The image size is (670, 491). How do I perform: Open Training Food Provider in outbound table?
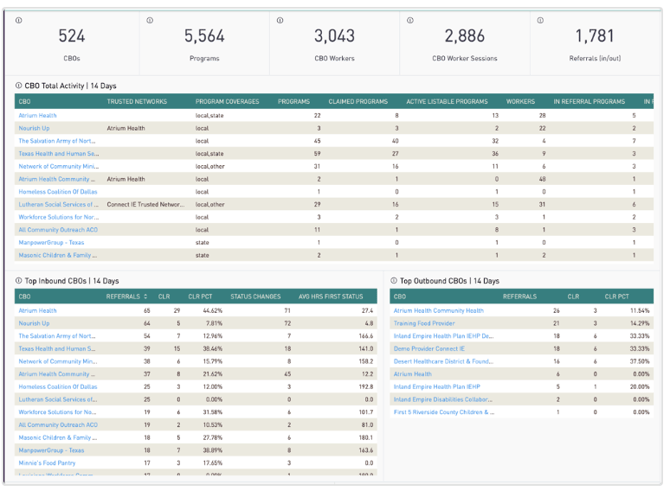pos(424,324)
